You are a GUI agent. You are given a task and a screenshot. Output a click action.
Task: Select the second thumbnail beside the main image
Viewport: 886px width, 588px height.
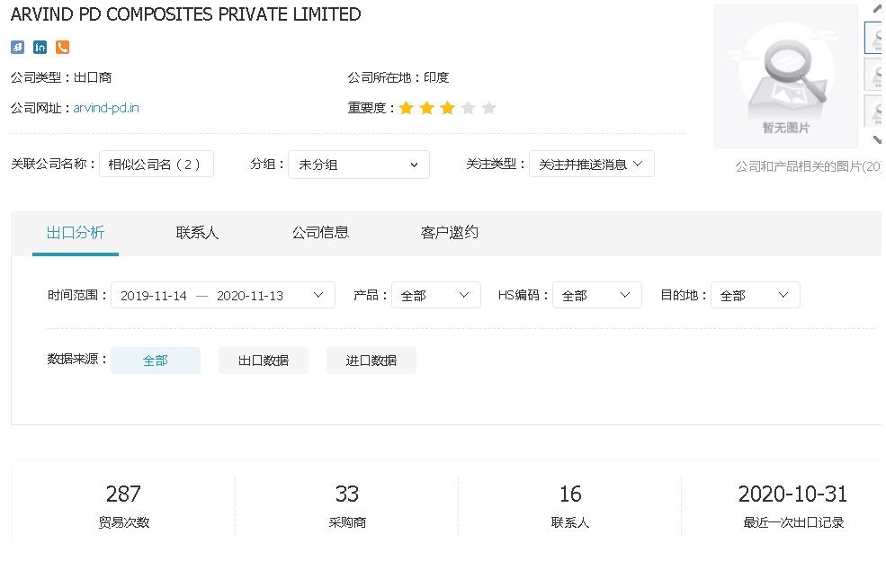[874, 75]
